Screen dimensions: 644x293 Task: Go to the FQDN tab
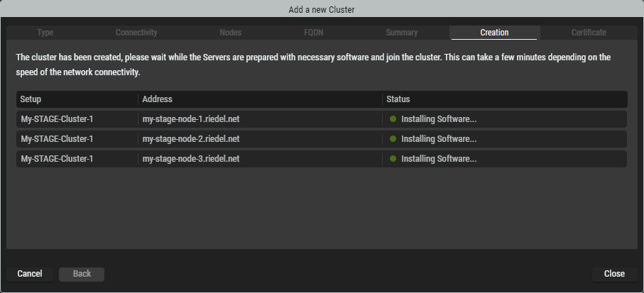314,33
